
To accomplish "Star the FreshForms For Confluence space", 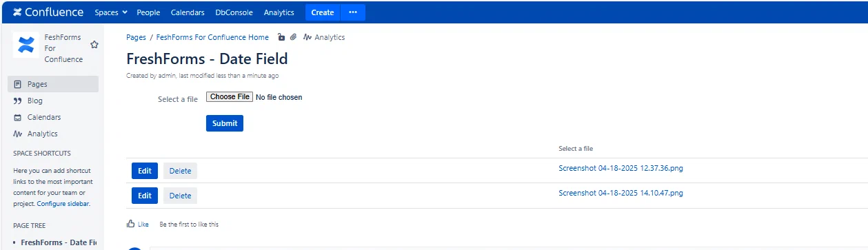I will (x=94, y=44).
